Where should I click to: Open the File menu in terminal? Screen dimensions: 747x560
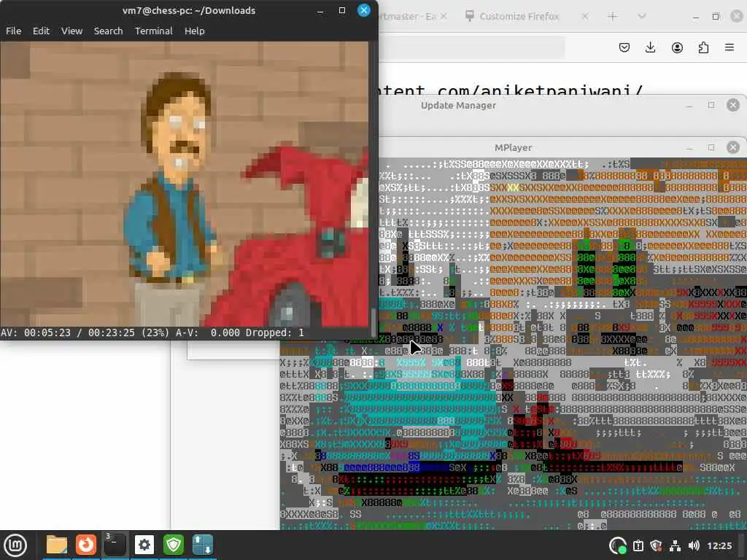[x=13, y=31]
